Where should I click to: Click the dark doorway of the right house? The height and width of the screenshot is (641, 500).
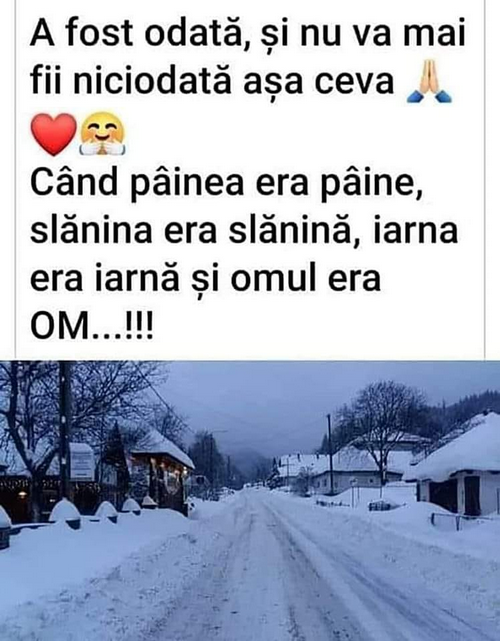click(472, 496)
